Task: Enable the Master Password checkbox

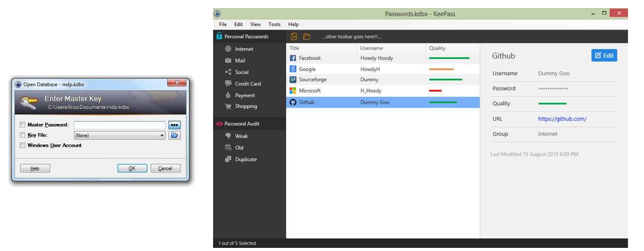Action: [x=22, y=125]
